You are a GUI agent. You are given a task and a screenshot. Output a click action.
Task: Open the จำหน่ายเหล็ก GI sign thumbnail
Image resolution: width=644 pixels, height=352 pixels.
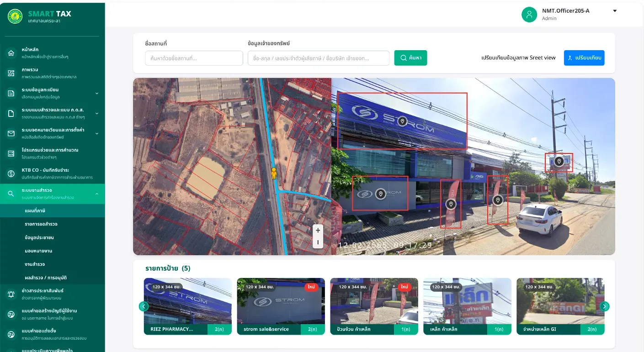[560, 306]
